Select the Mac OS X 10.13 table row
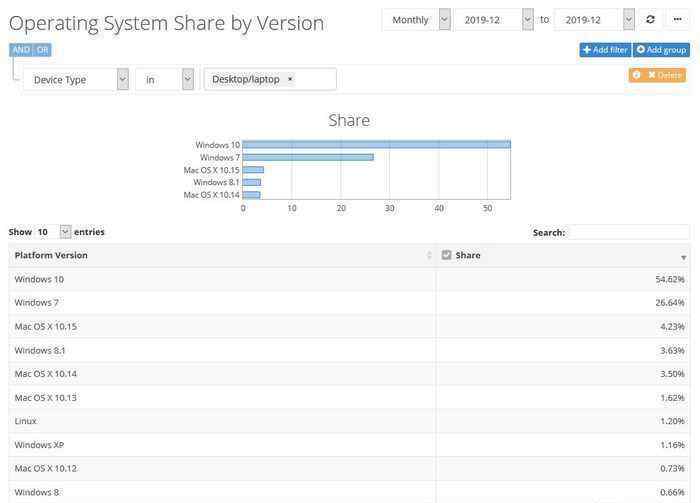 [349, 398]
